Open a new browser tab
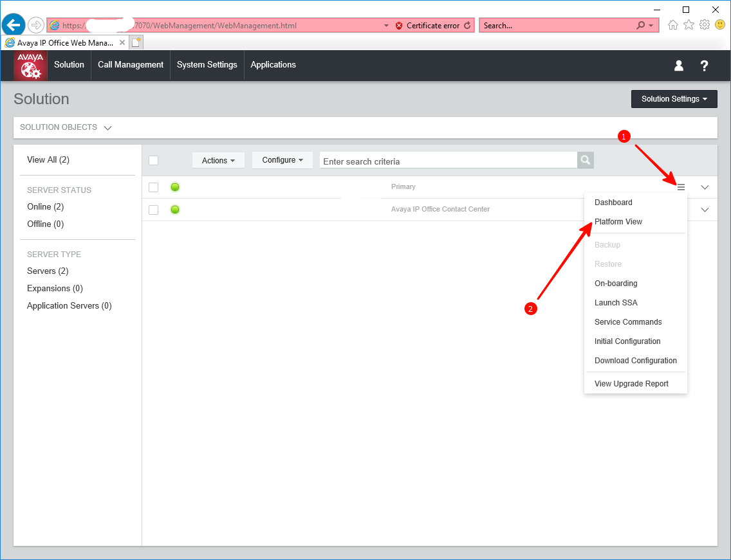Image resolution: width=731 pixels, height=560 pixels. tap(136, 42)
